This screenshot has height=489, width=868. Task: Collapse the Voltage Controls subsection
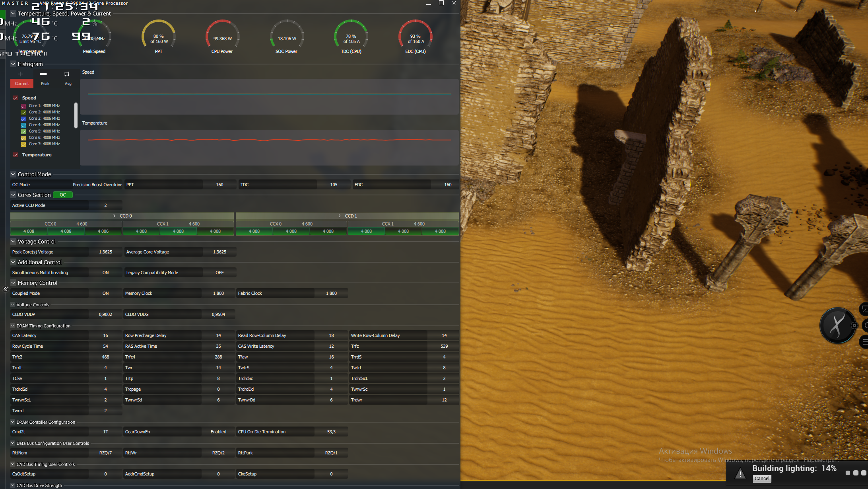13,305
